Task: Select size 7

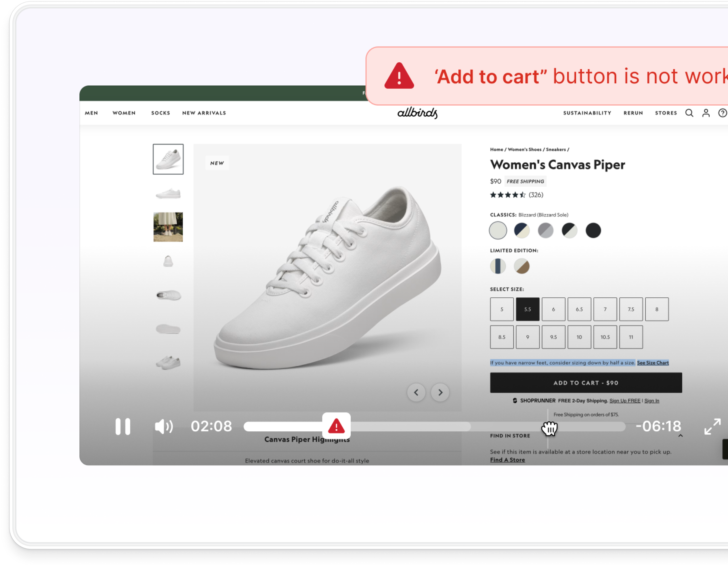Action: tap(605, 310)
